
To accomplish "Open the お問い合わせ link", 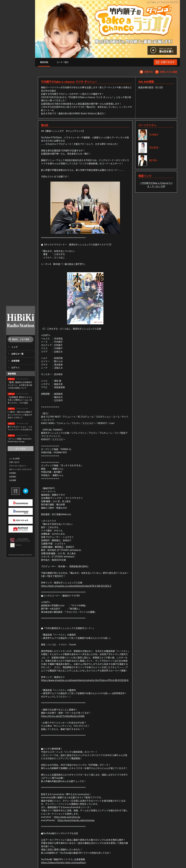I will coord(14,462).
